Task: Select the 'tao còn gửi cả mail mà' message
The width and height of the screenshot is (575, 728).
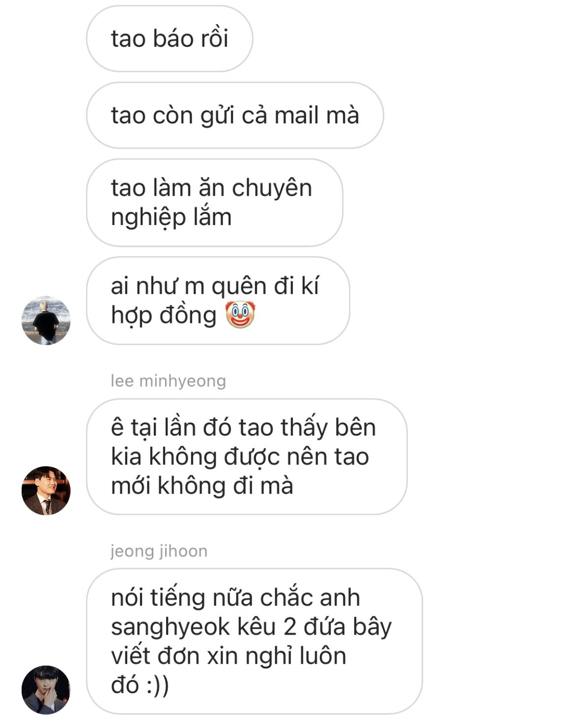Action: [235, 115]
